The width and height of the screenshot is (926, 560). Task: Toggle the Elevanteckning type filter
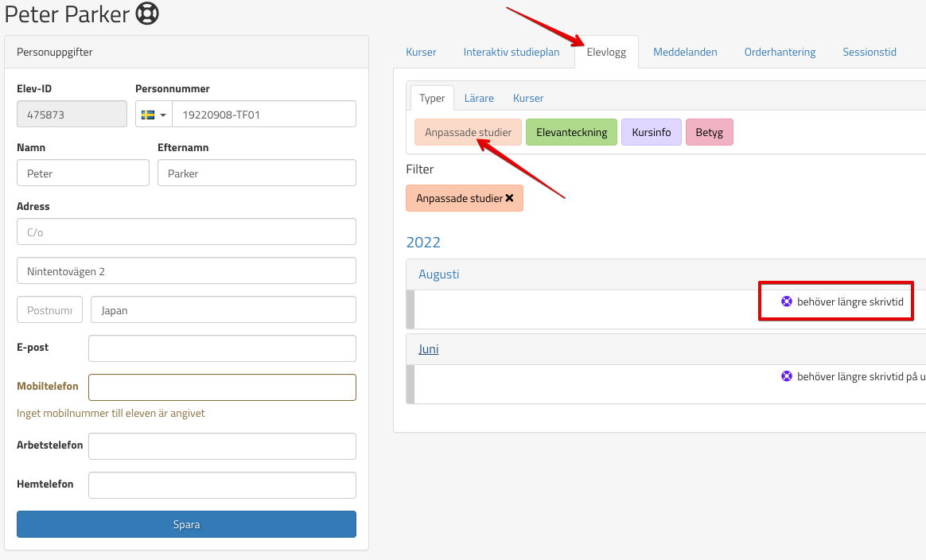pos(571,132)
